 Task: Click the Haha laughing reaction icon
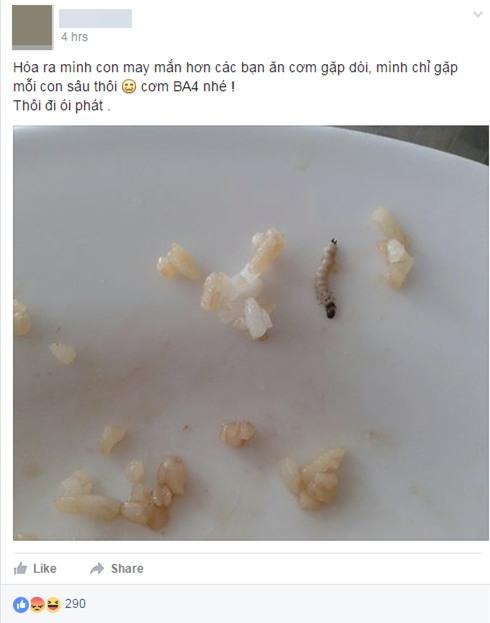52,605
